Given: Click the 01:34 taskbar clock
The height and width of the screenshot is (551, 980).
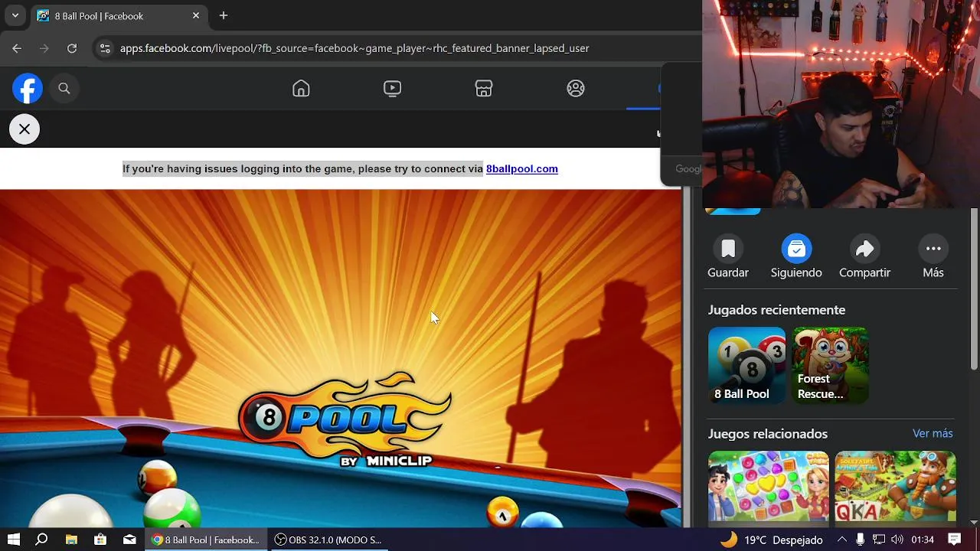Looking at the screenshot, I should (923, 540).
